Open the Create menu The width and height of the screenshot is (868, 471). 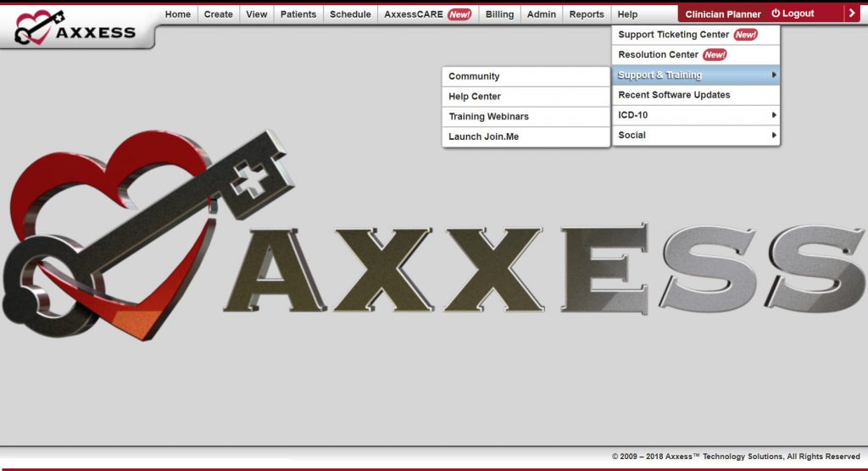(x=218, y=14)
